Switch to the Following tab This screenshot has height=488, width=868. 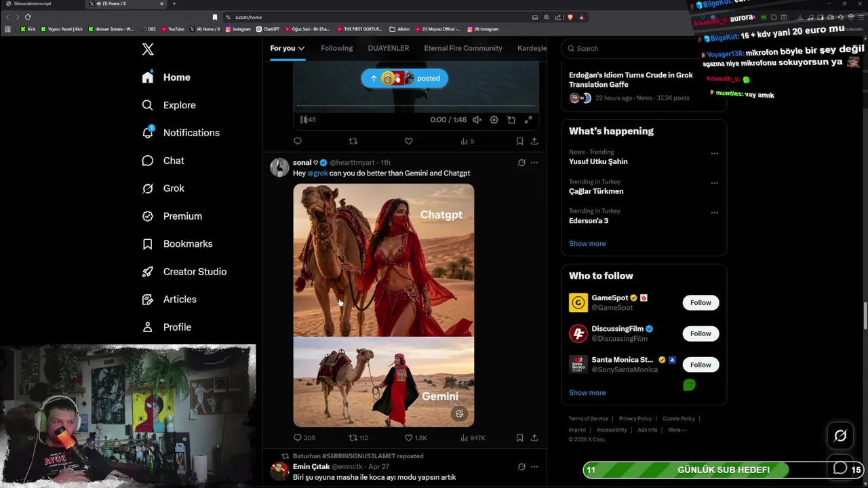[x=337, y=48]
